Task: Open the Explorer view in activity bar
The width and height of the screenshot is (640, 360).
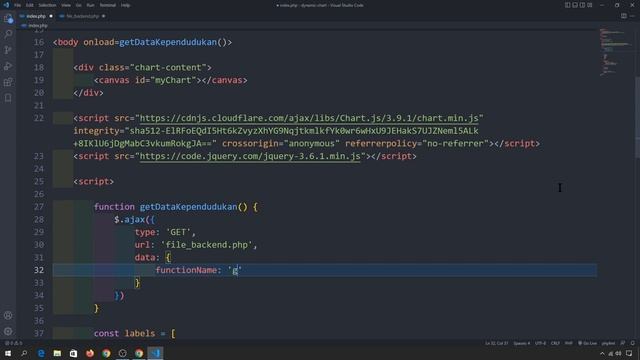Action: pos(8,18)
